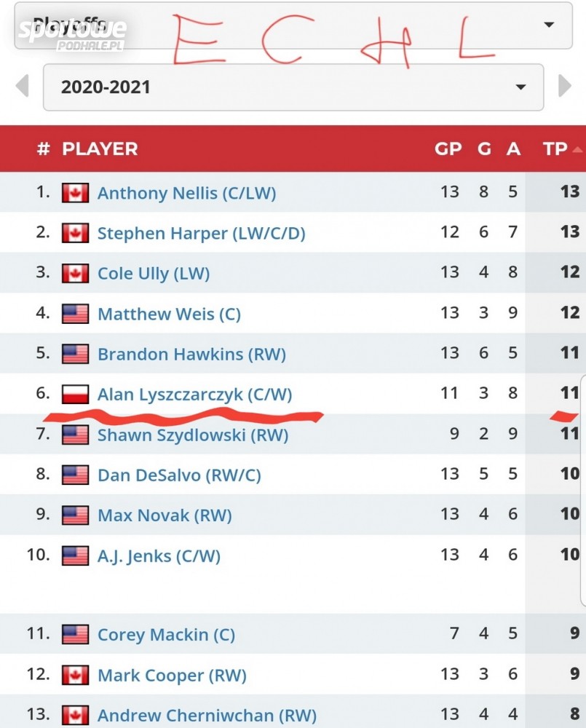Open Anthony Nellis player link
Image resolution: width=586 pixels, height=728 pixels.
(186, 193)
